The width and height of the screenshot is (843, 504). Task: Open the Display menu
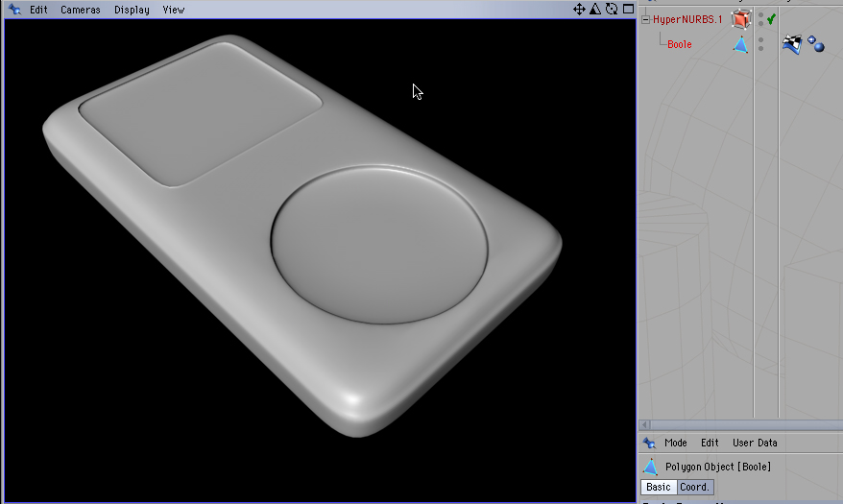coord(132,10)
